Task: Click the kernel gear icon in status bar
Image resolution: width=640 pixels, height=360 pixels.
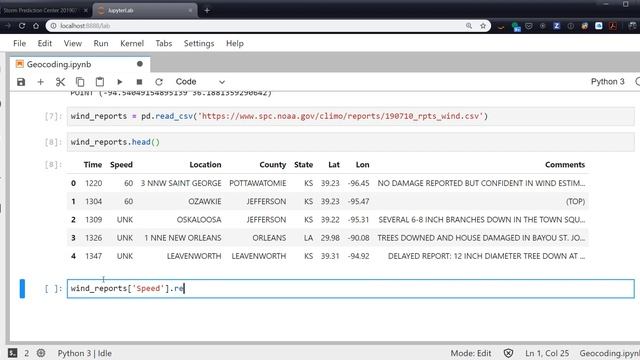Action: pyautogui.click(x=41, y=353)
